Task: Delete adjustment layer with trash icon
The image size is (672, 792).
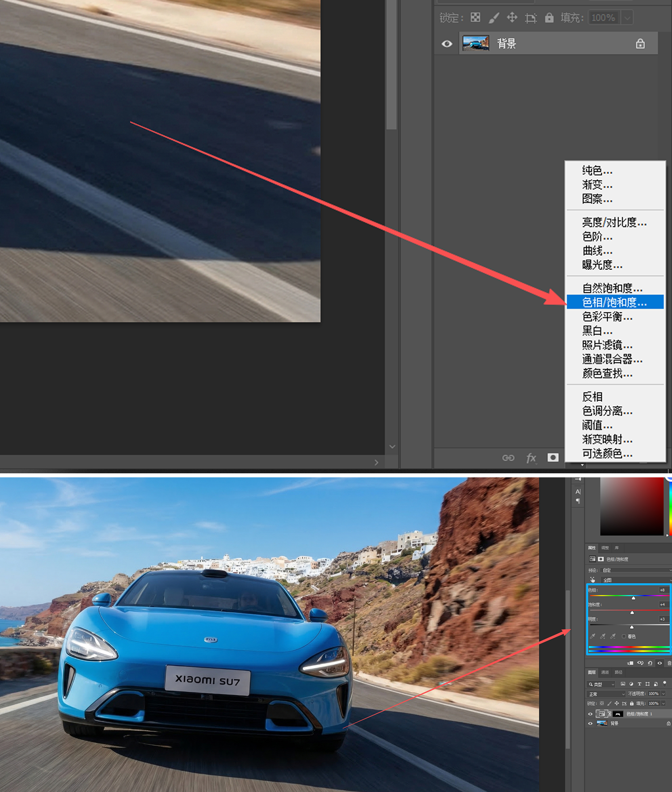Action: (x=669, y=663)
